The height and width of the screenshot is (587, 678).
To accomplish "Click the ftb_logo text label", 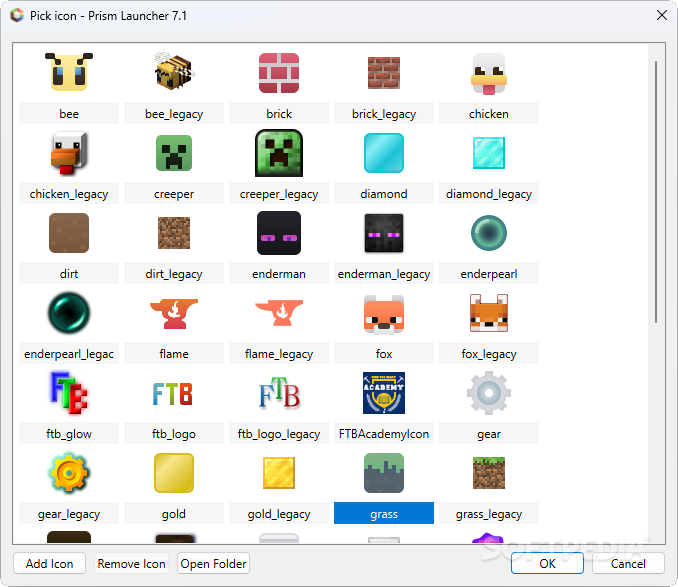I will pyautogui.click(x=174, y=434).
